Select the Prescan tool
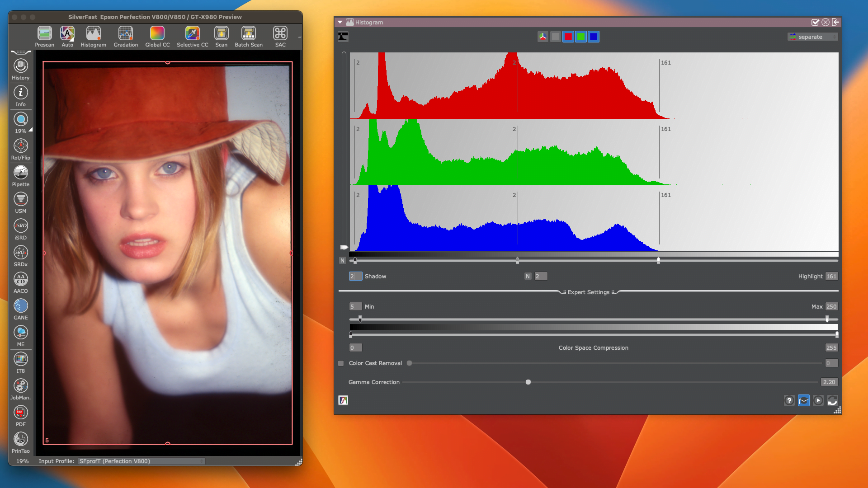868x488 pixels. [x=44, y=36]
